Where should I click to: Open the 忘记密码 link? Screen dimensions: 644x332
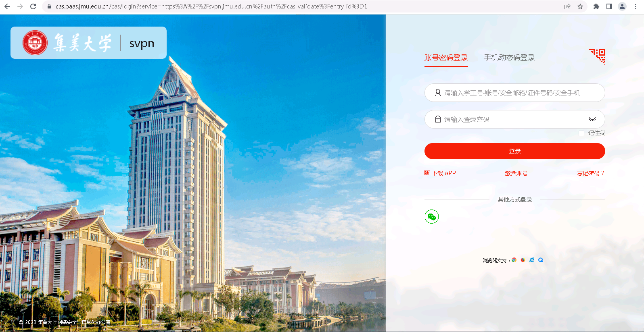click(x=590, y=173)
